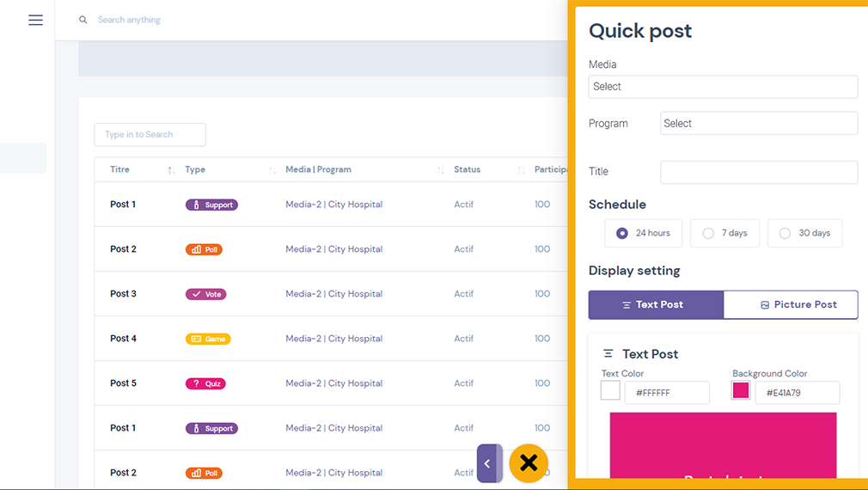Switch to the Picture Post tab
The image size is (868, 490).
point(791,304)
